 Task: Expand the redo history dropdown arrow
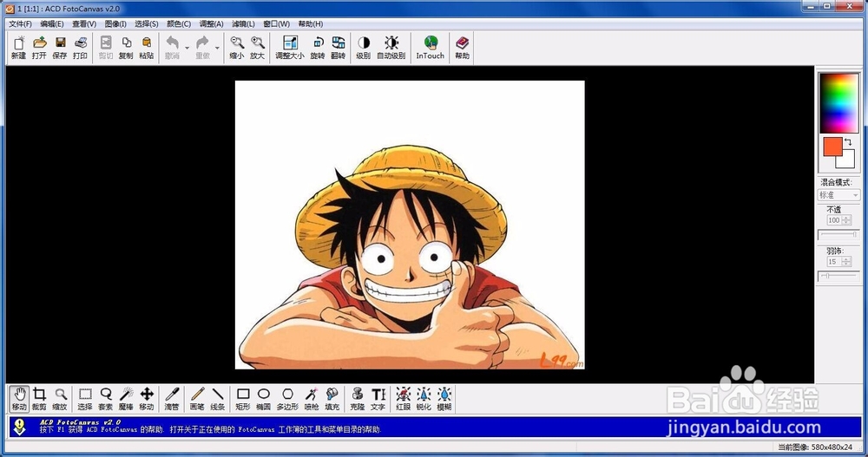tap(217, 49)
